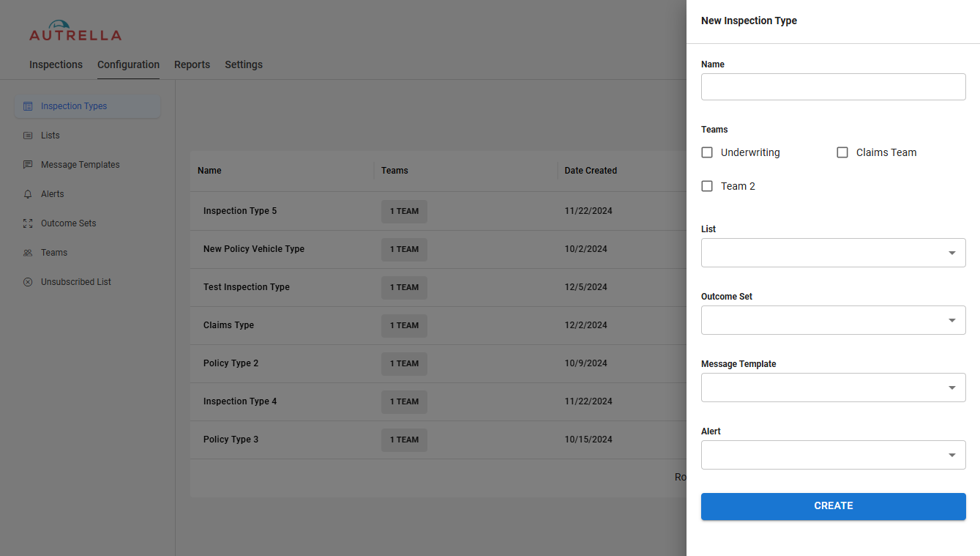Select the Policy Type 2 row name

231,363
